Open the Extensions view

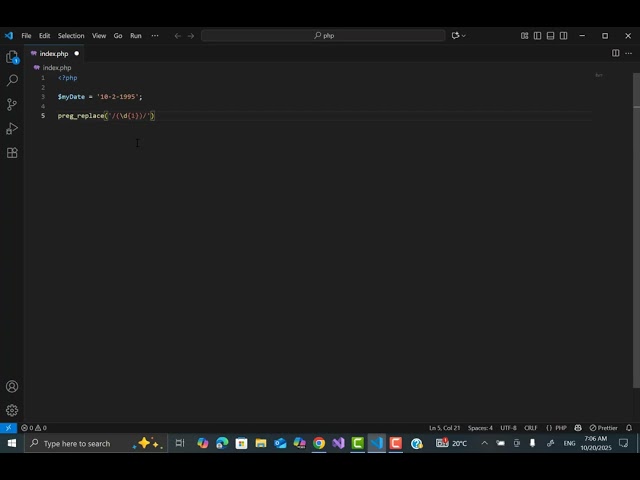(x=12, y=153)
